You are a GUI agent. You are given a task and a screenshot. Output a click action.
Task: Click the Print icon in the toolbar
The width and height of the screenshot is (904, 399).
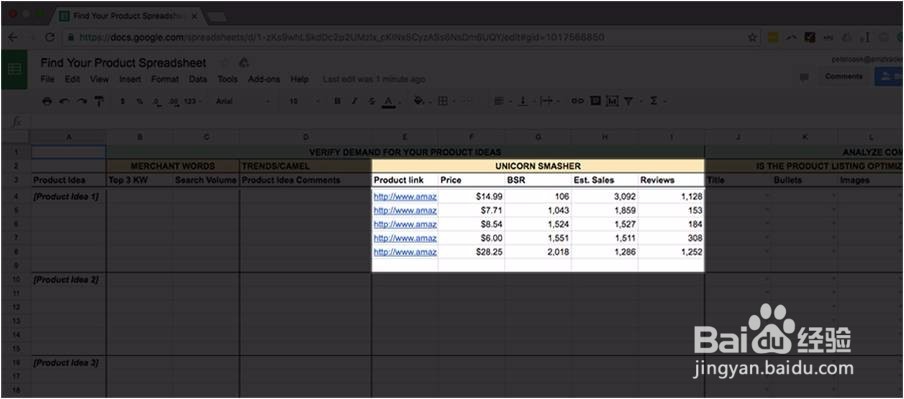[x=47, y=101]
